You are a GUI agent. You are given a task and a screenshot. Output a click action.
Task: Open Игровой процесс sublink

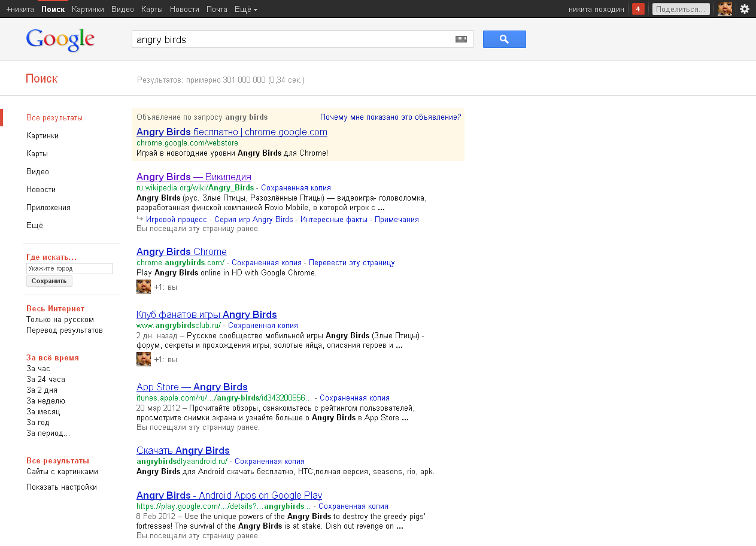(177, 220)
